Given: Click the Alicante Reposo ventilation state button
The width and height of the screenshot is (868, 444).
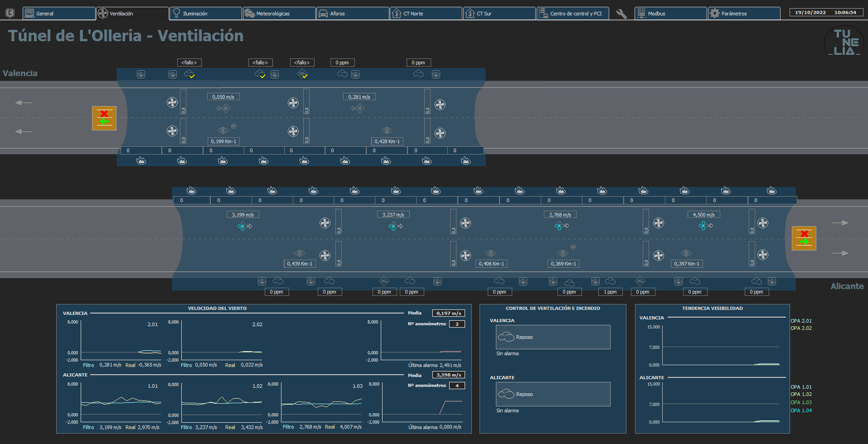Looking at the screenshot, I should (553, 394).
